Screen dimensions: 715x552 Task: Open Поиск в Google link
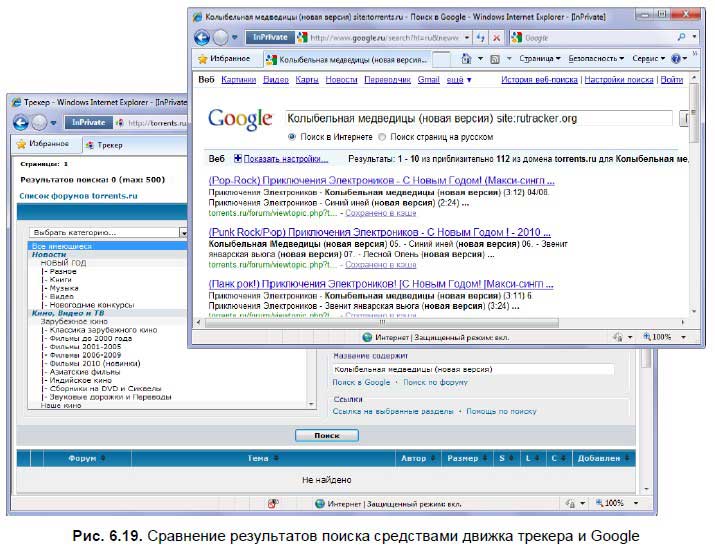click(x=361, y=382)
